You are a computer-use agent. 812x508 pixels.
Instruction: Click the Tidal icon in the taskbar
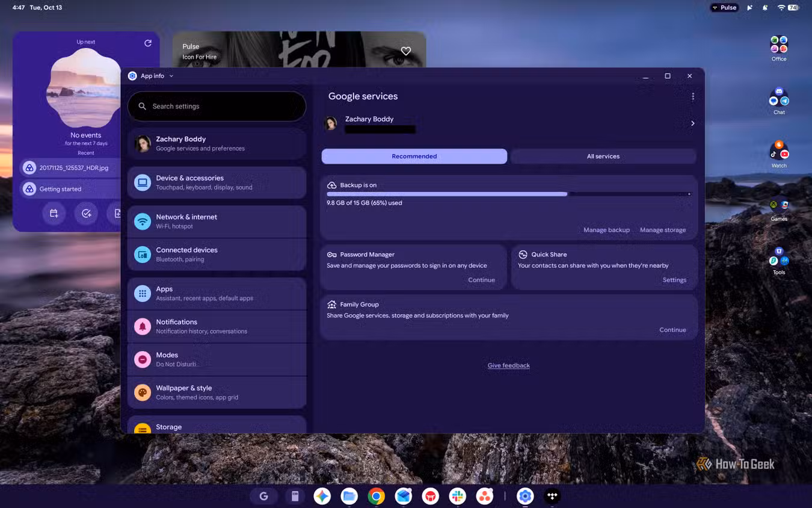tap(552, 496)
